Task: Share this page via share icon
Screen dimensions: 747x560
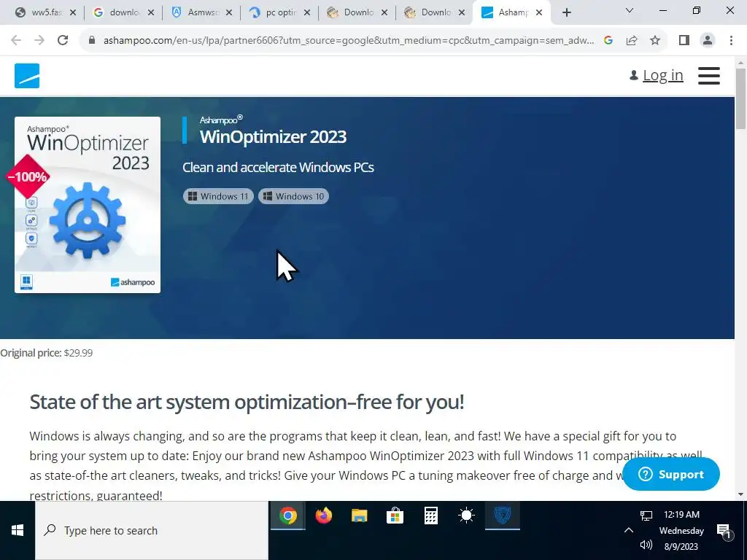Action: [632, 41]
